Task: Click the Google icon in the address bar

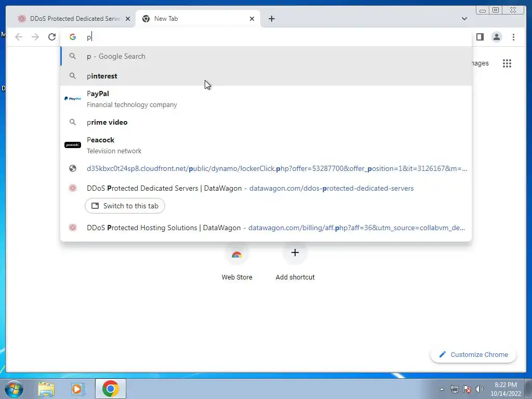Action: pyautogui.click(x=73, y=37)
